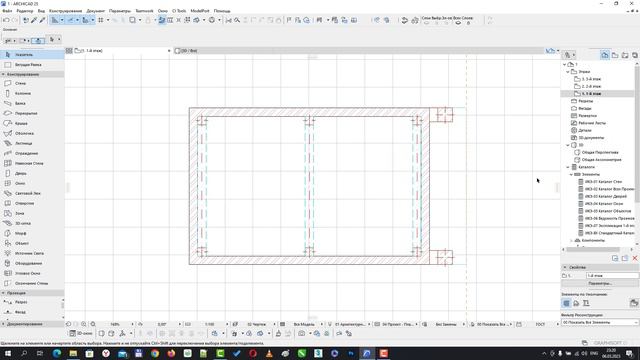The width and height of the screenshot is (640, 360).
Task: Delete the selected Navigator item with the red X
Action: click(x=635, y=258)
